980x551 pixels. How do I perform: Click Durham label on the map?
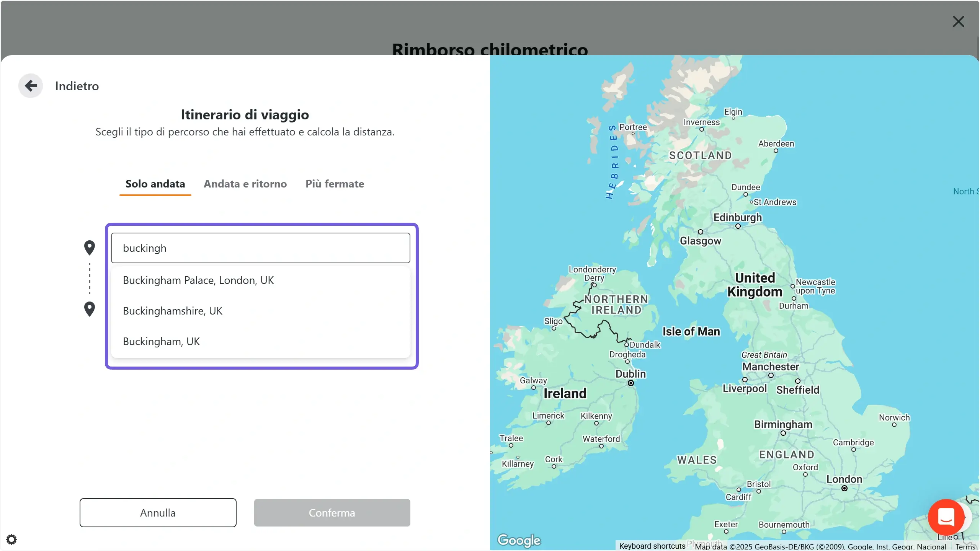coord(793,306)
